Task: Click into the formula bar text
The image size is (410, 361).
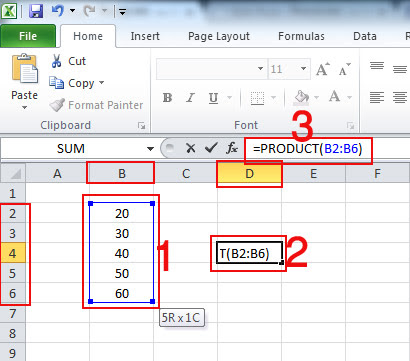Action: pyautogui.click(x=307, y=149)
